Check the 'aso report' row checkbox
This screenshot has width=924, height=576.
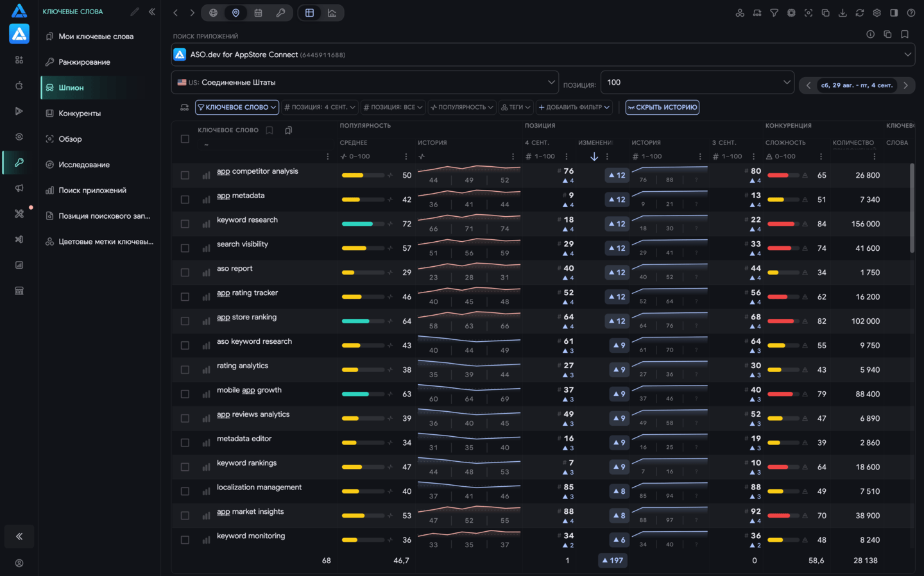tap(185, 273)
